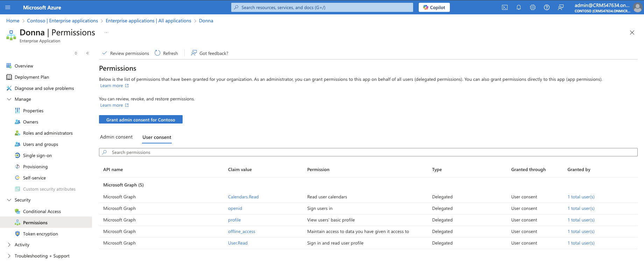Image resolution: width=644 pixels, height=268 pixels.
Task: Open the Copilot assistant
Action: [434, 7]
